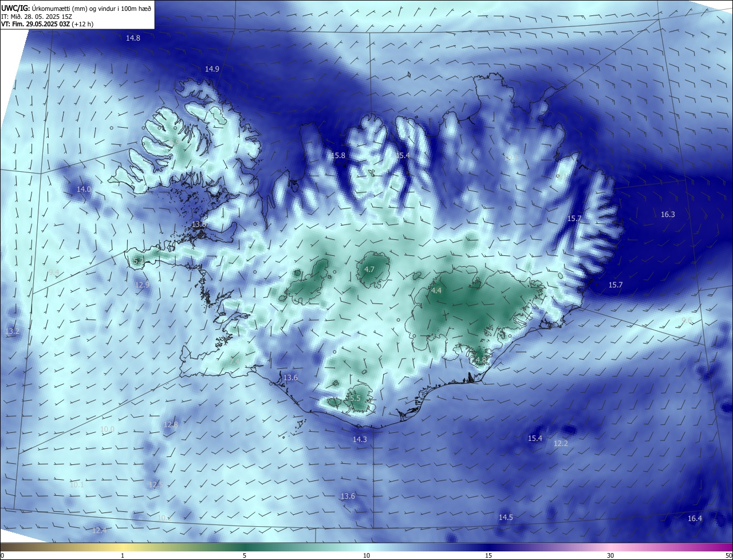Click the 12.5 value label
733x560 pixels.
coord(155,485)
